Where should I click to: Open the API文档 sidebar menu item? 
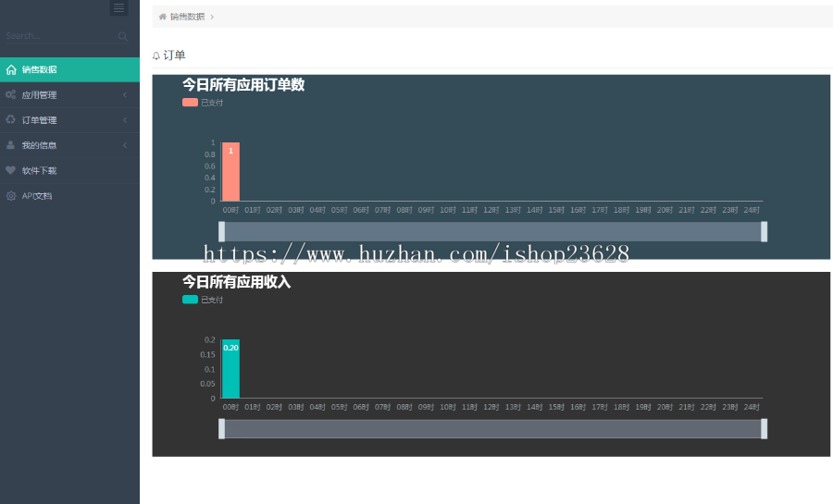pyautogui.click(x=69, y=196)
